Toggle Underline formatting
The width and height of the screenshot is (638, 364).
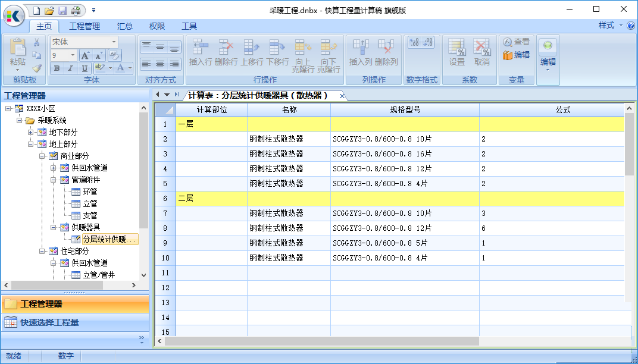click(x=85, y=68)
